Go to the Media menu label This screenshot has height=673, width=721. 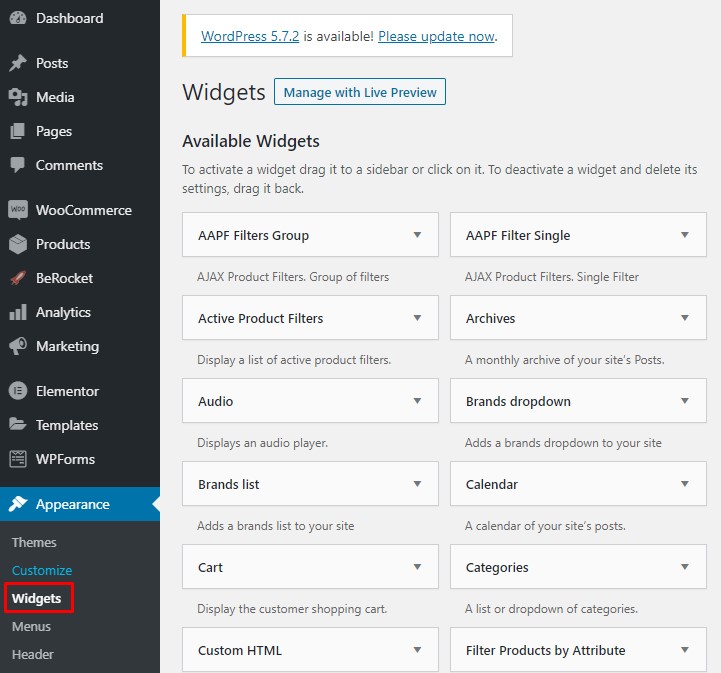(x=55, y=97)
